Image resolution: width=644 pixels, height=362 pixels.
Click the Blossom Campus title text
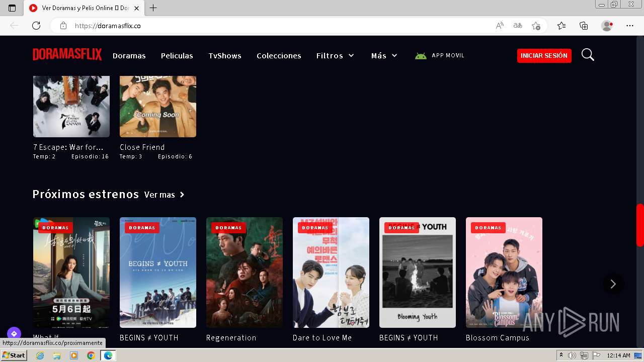(498, 338)
